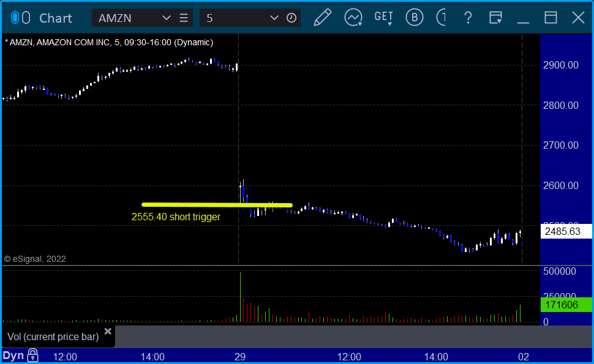
Task: Close the chart window
Action: [578, 17]
